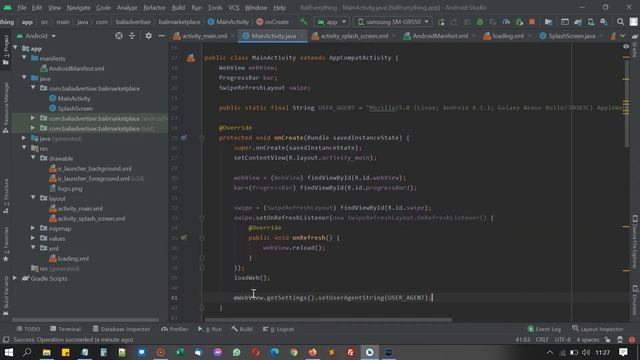Collapse the manifests folder
640x360 pixels.
(x=24, y=58)
